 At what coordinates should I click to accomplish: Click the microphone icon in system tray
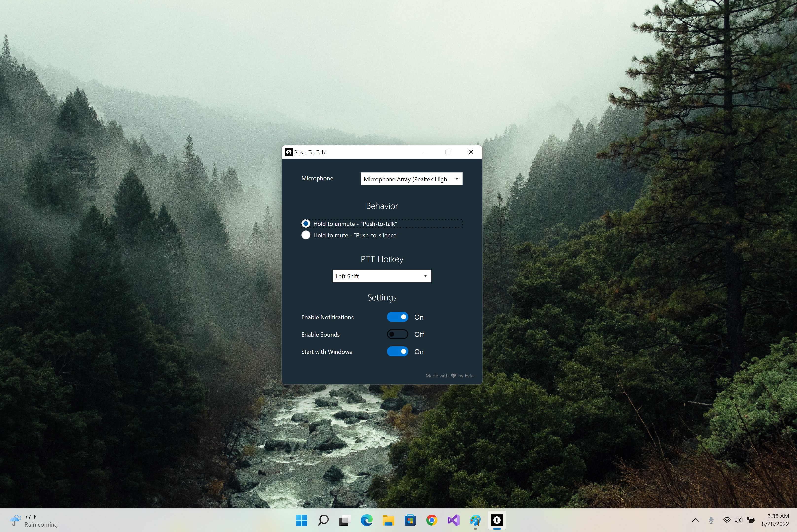711,520
